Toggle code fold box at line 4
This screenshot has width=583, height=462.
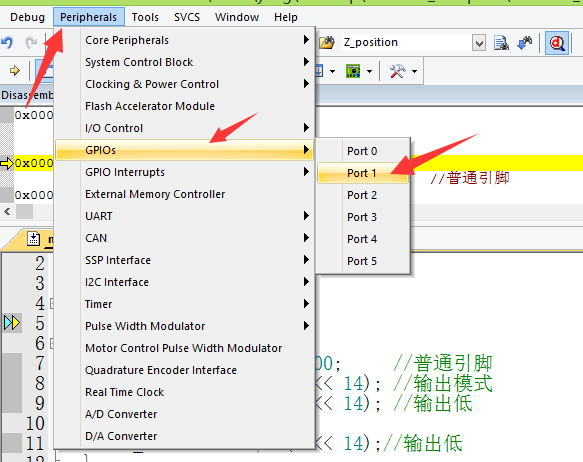(52, 303)
